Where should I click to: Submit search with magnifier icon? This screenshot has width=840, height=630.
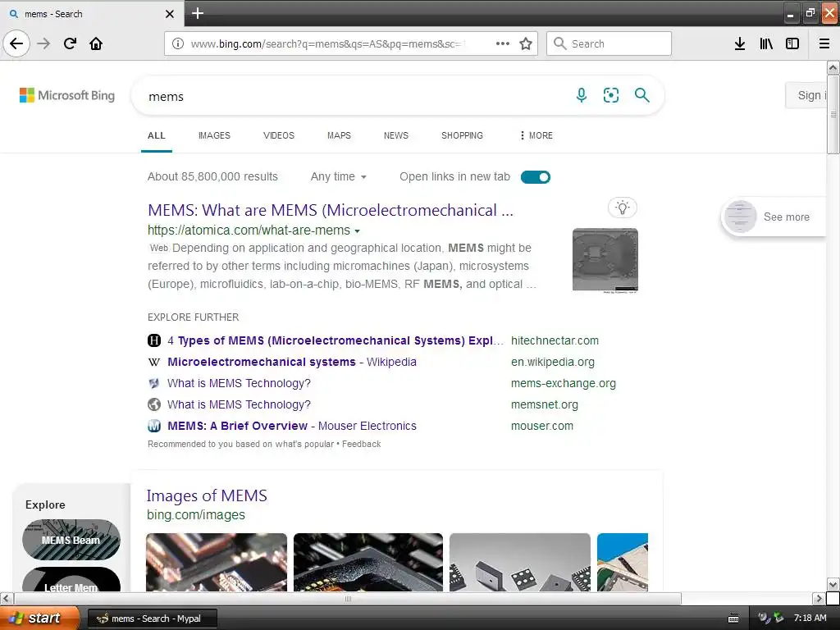(x=641, y=95)
